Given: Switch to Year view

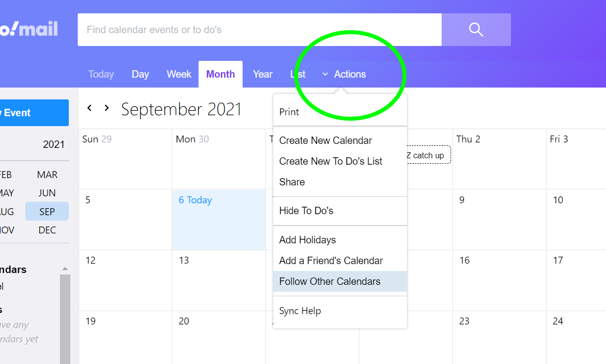Looking at the screenshot, I should 262,74.
